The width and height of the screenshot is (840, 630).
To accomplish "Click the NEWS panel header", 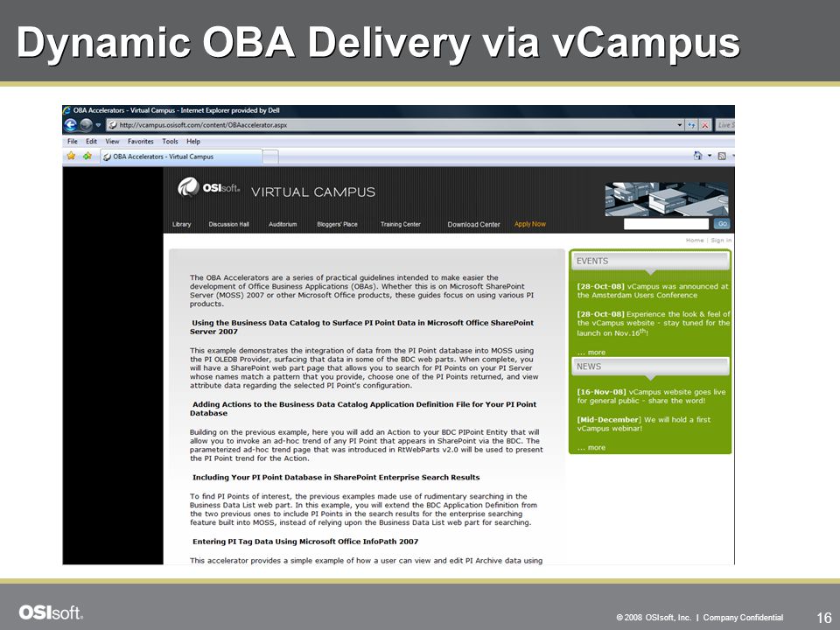I will point(650,367).
